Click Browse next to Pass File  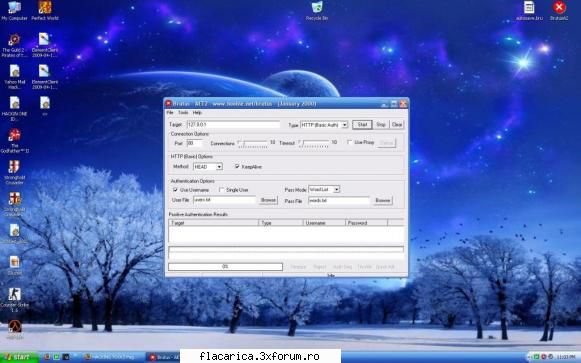383,200
